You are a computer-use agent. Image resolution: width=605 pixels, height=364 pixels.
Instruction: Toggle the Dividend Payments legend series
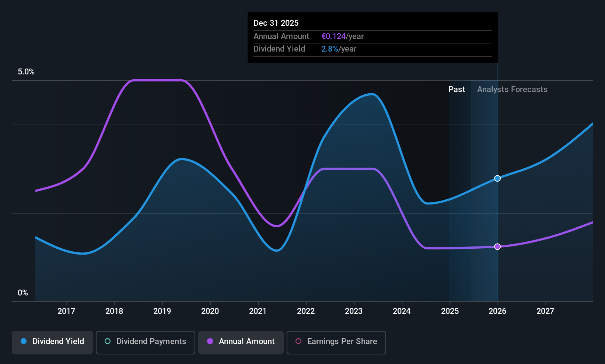(x=146, y=343)
